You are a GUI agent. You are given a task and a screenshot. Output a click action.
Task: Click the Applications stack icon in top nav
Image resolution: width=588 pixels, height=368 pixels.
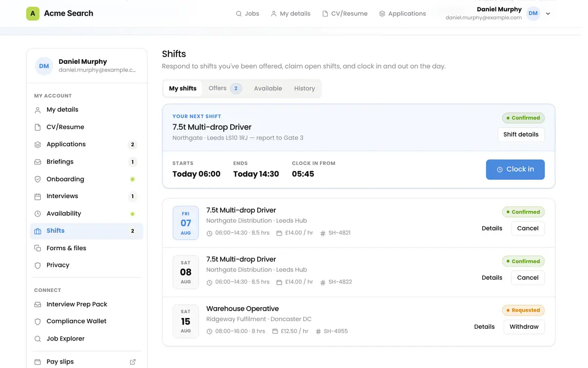tap(382, 14)
